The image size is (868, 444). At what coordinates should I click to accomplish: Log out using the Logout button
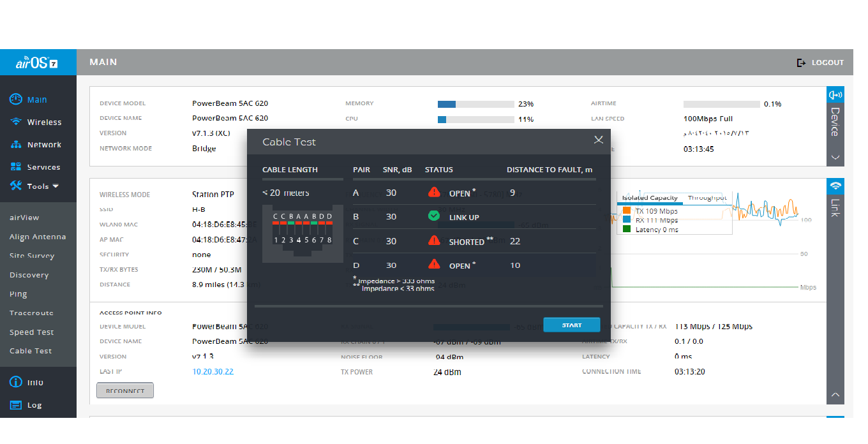(820, 63)
